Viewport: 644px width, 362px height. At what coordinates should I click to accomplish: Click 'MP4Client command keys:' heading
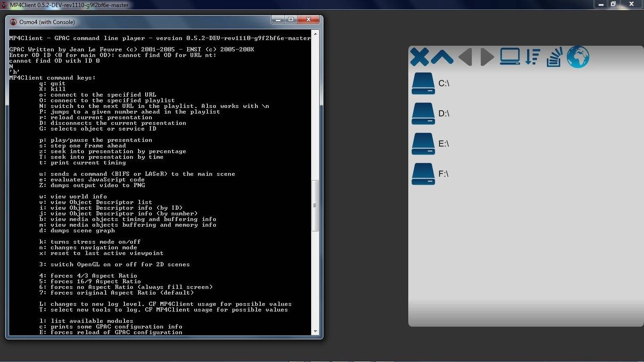pyautogui.click(x=52, y=78)
